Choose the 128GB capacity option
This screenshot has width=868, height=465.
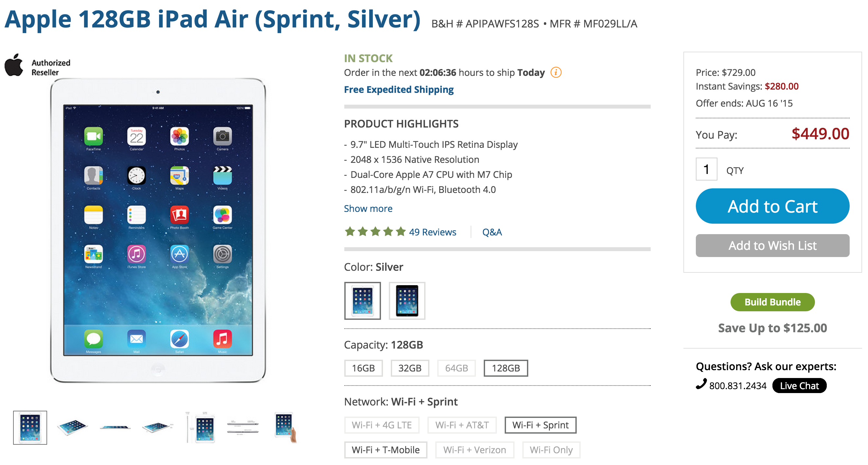click(505, 368)
